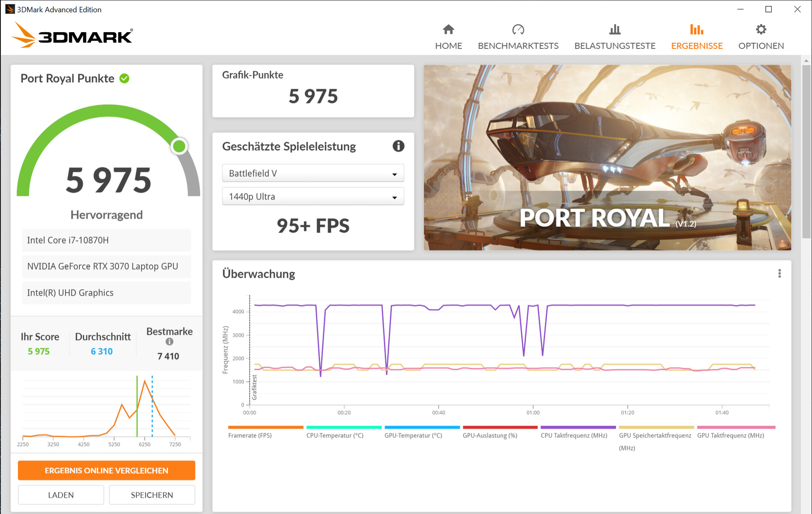Click the green Ihr Score marker line

[137, 406]
